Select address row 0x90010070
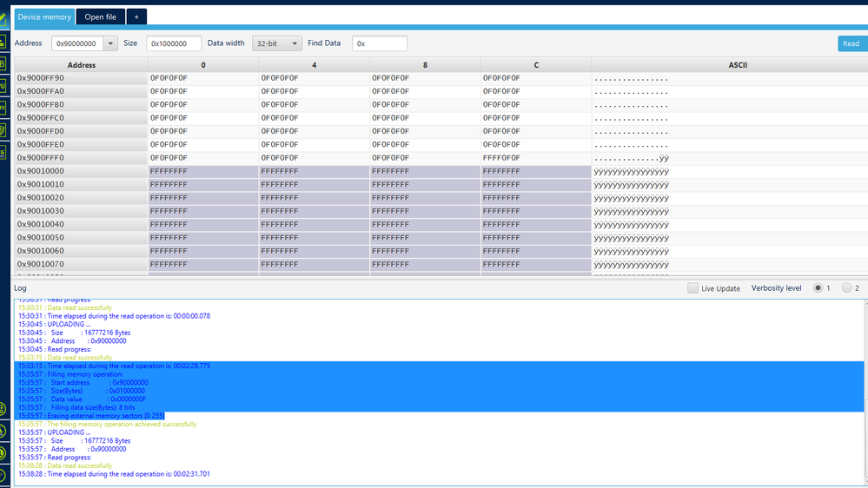This screenshot has width=868, height=488. pyautogui.click(x=81, y=264)
